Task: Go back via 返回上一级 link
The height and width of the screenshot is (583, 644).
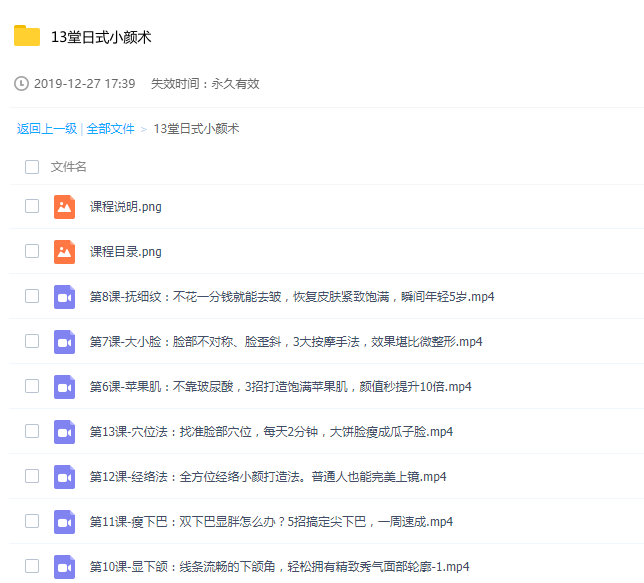Action: click(47, 129)
